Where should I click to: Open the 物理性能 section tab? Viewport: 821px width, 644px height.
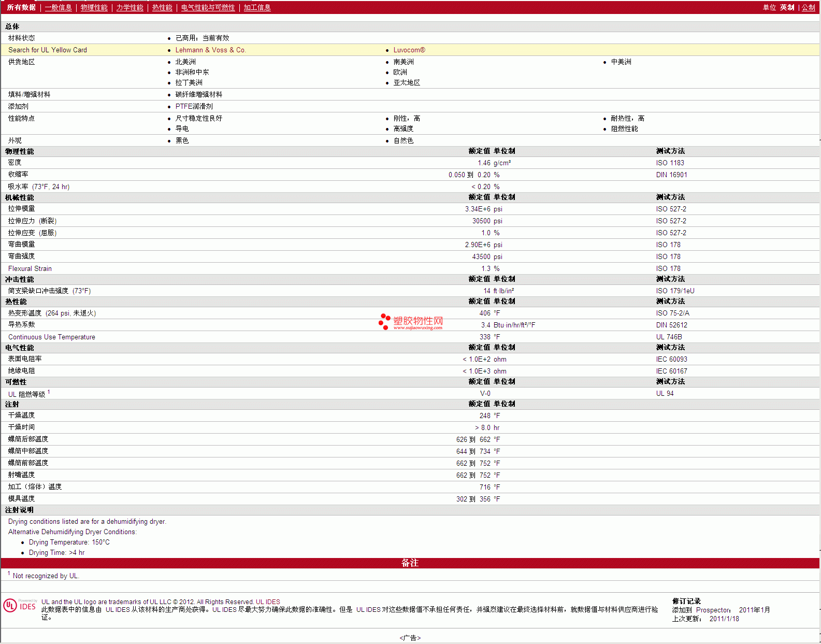click(94, 7)
